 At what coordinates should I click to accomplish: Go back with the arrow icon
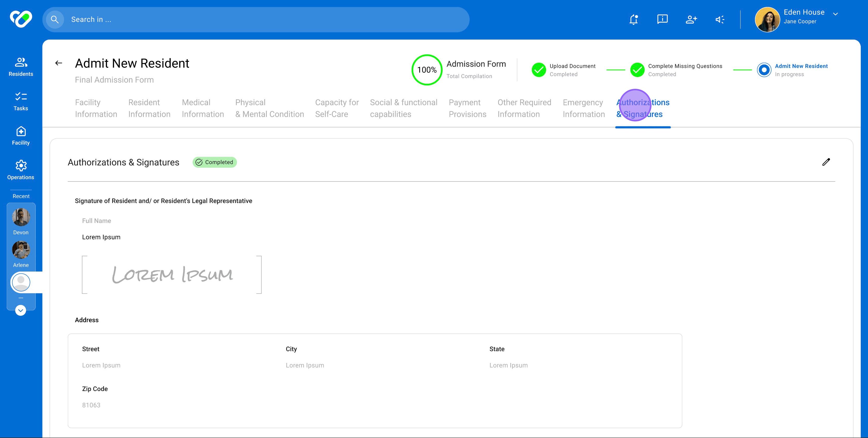[59, 63]
